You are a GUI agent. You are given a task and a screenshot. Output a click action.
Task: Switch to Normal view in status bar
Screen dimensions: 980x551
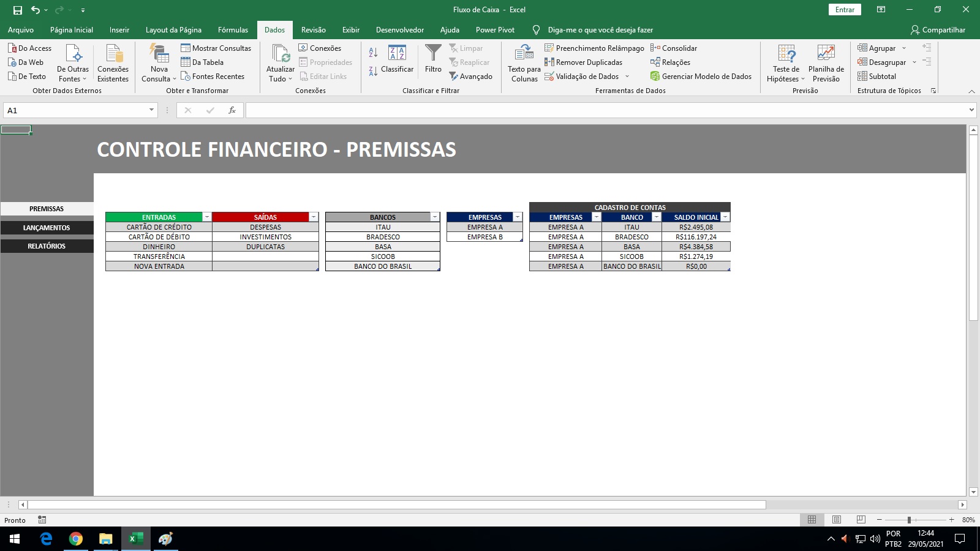point(812,520)
